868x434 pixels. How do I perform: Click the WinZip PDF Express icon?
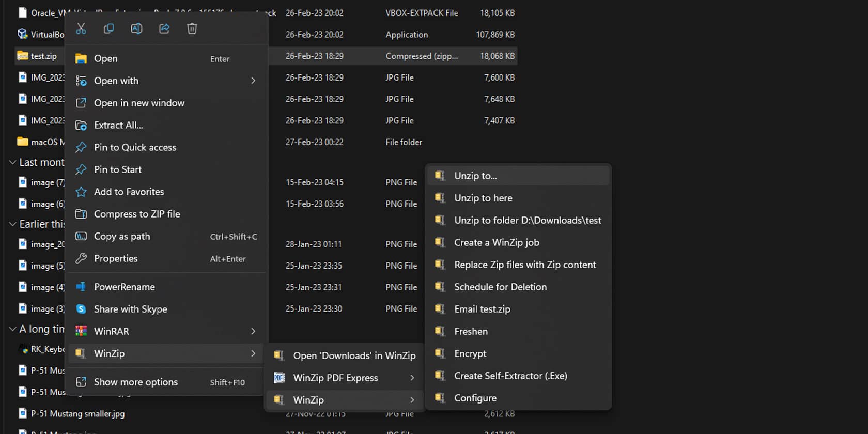tap(280, 378)
